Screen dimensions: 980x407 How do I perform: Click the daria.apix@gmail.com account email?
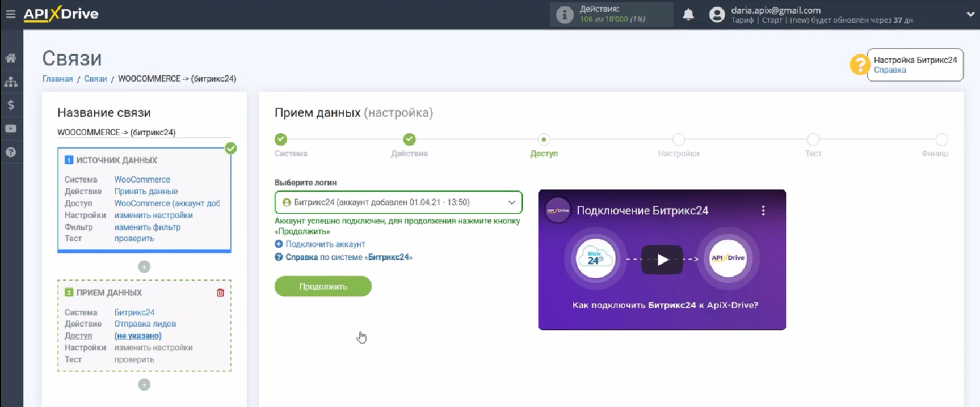(776, 10)
